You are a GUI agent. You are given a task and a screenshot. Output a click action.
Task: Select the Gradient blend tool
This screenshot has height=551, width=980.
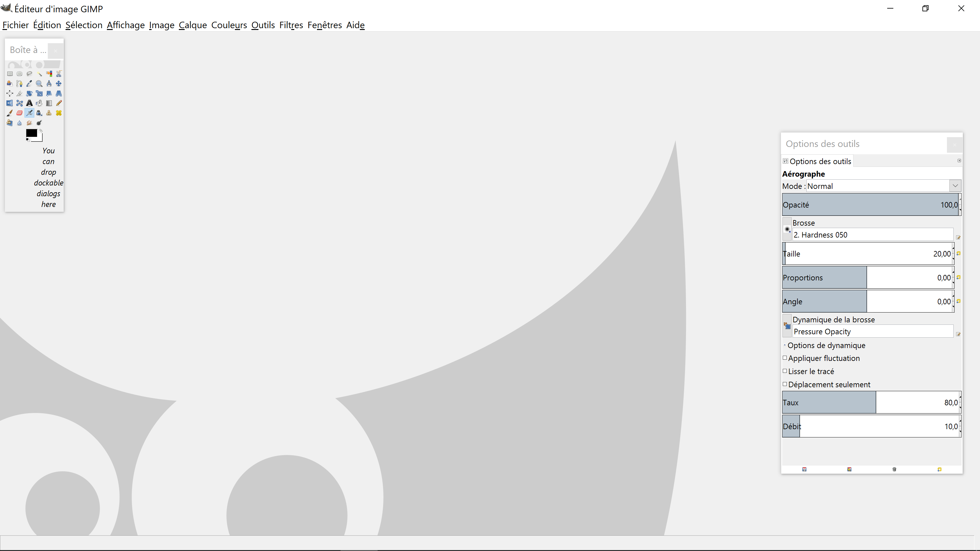point(49,103)
